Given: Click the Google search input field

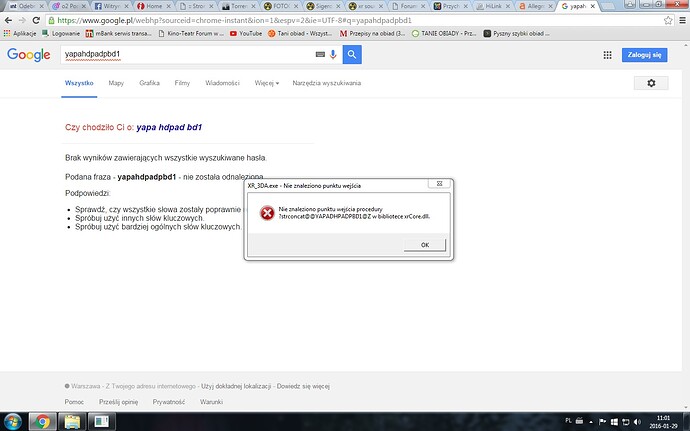Looking at the screenshot, I should pyautogui.click(x=180, y=54).
